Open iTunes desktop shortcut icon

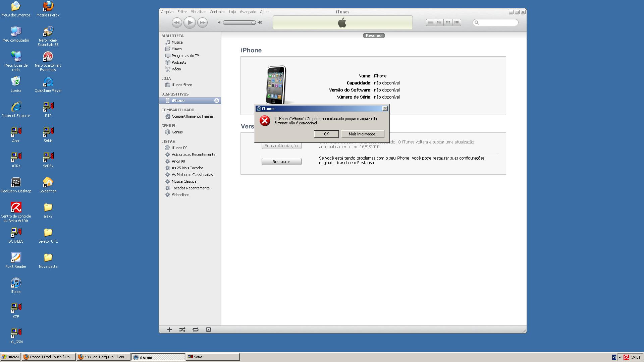(x=16, y=286)
